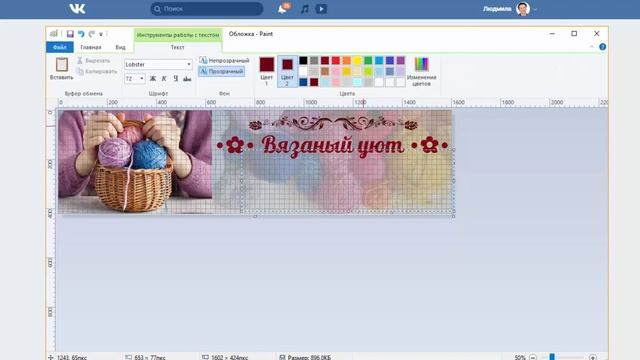640x360 pixels.
Task: Open VK notifications bell
Action: pos(282,9)
